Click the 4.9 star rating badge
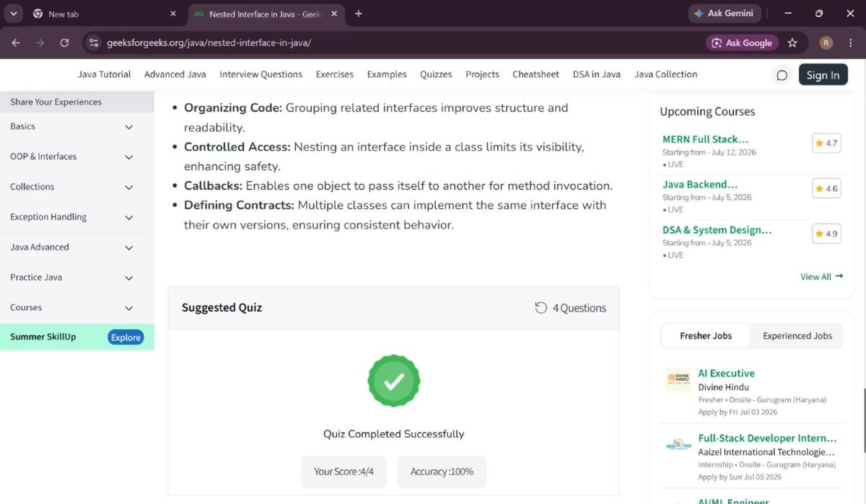The height and width of the screenshot is (504, 866). pos(826,234)
